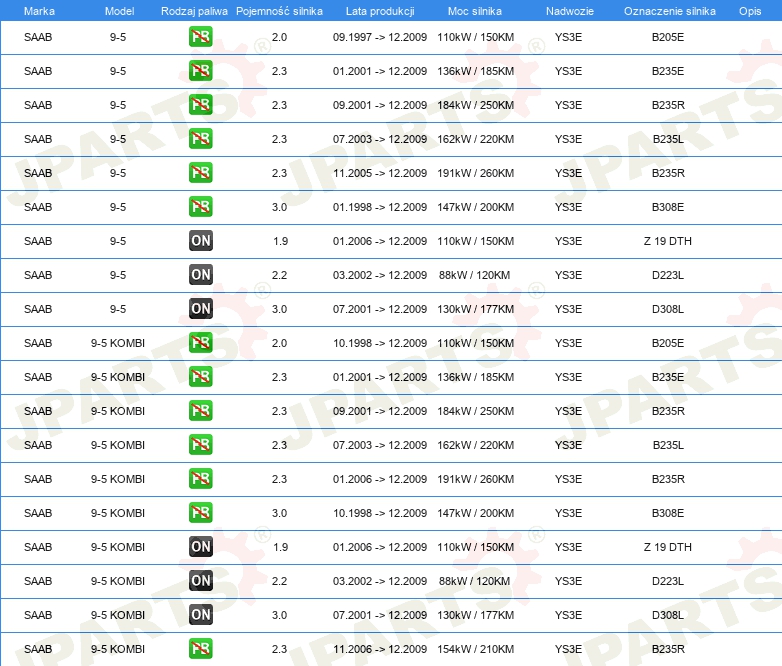Image resolution: width=782 pixels, height=666 pixels.
Task: Click the petrol icon in the 9-5 KOMBI B205E row
Action: coord(200,343)
